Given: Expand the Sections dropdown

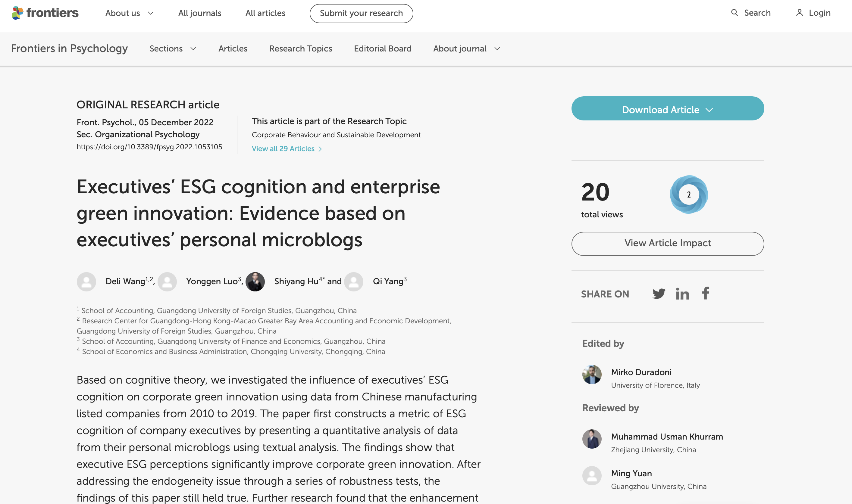Looking at the screenshot, I should pyautogui.click(x=173, y=49).
